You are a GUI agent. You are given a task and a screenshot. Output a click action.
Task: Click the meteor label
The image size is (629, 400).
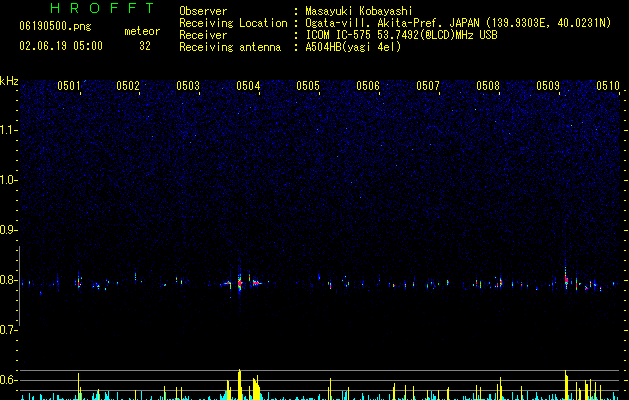[142, 31]
